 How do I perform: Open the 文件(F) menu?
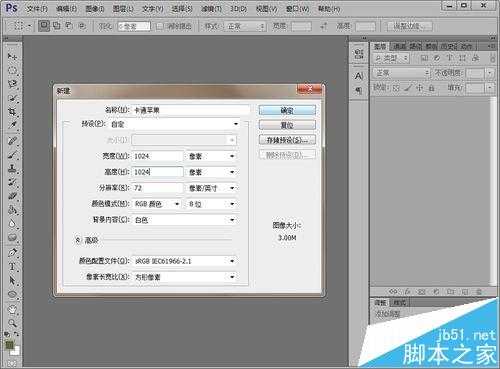[37, 9]
